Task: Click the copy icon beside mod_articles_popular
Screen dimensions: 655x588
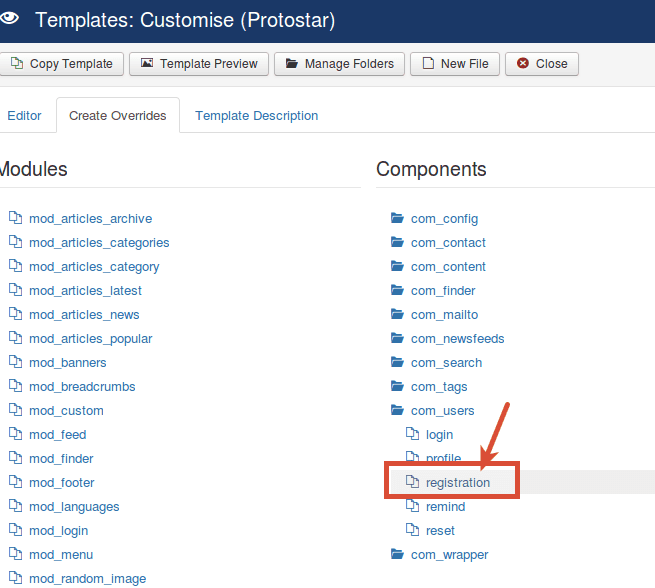Action: [16, 338]
